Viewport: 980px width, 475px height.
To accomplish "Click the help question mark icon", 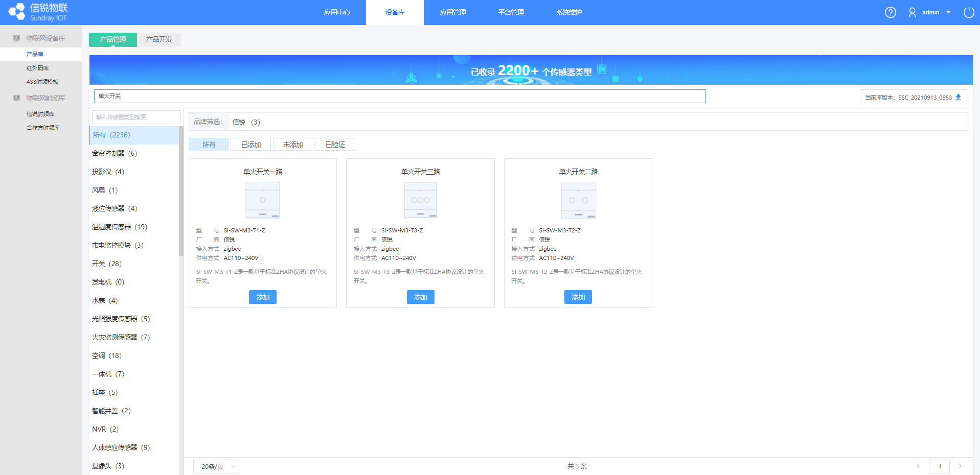I will pyautogui.click(x=890, y=12).
